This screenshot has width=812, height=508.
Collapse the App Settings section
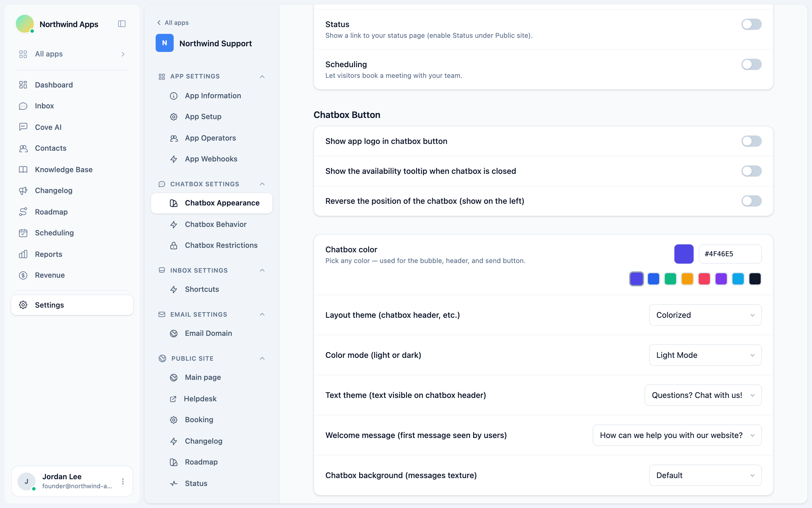point(262,76)
